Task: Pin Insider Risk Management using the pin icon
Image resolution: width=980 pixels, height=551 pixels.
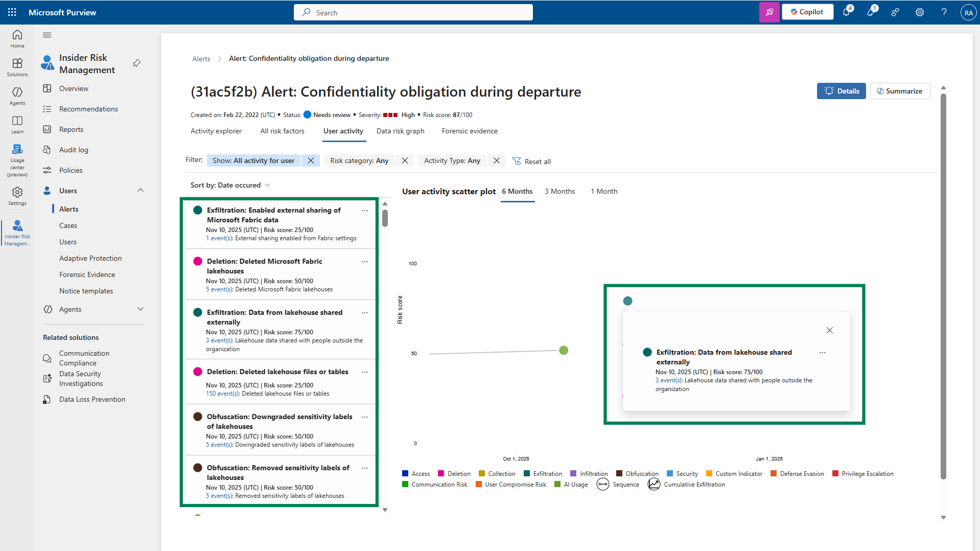Action: (136, 63)
